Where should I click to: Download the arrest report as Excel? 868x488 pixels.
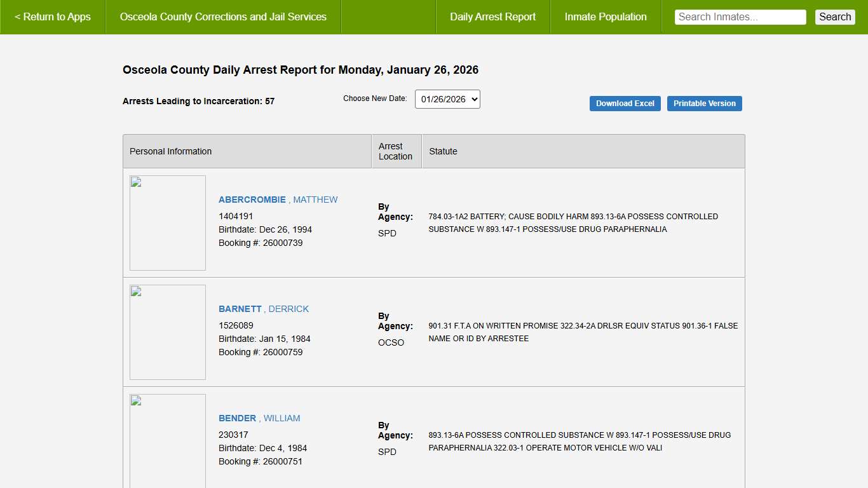point(625,104)
